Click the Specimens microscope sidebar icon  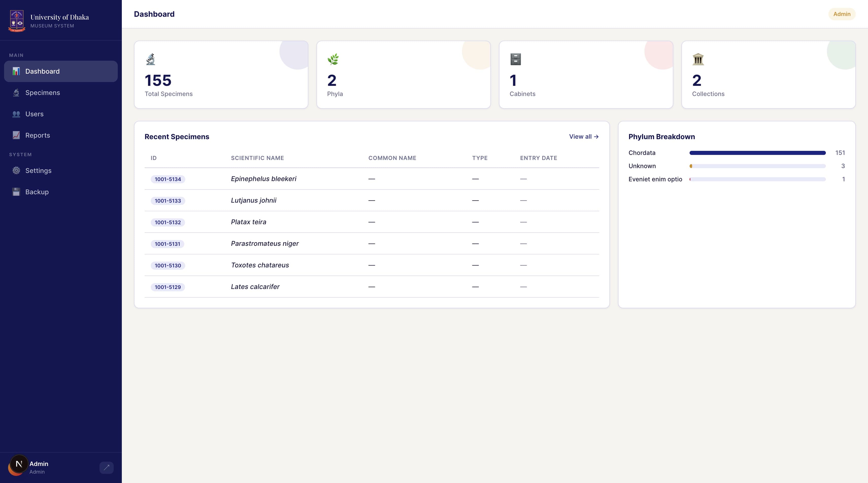tap(16, 93)
